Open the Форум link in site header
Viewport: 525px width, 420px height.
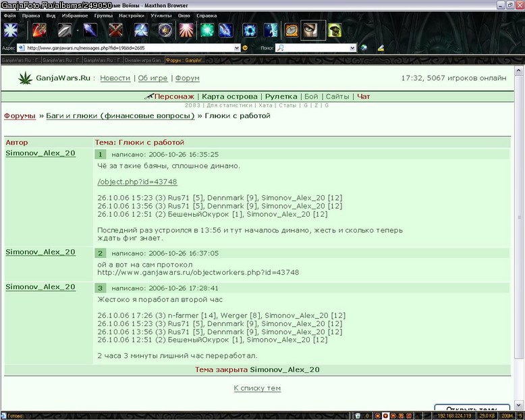187,78
